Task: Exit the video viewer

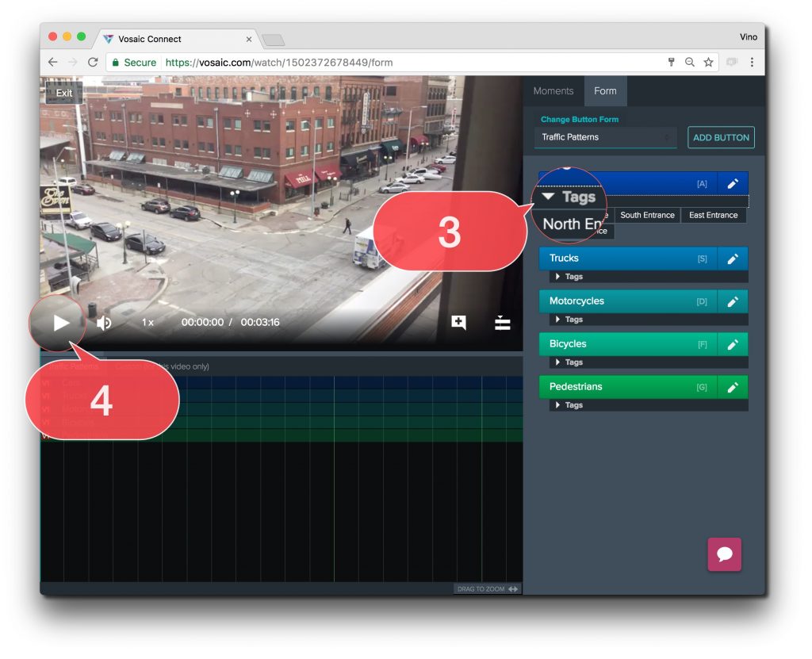Action: pos(64,93)
